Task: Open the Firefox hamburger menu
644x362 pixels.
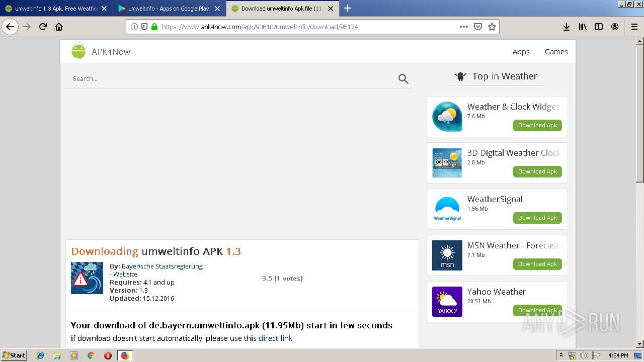Action: (634, 27)
